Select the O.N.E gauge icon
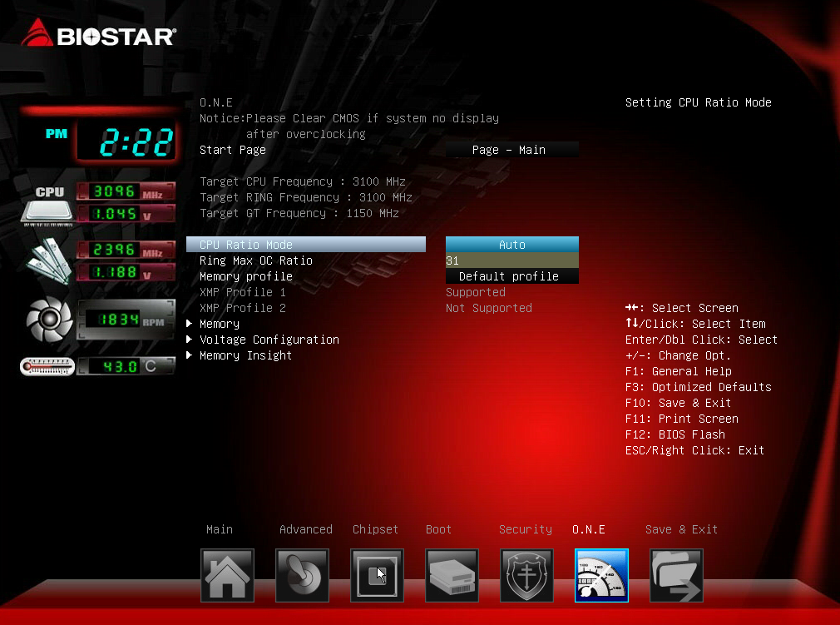This screenshot has width=840, height=625. click(x=601, y=575)
